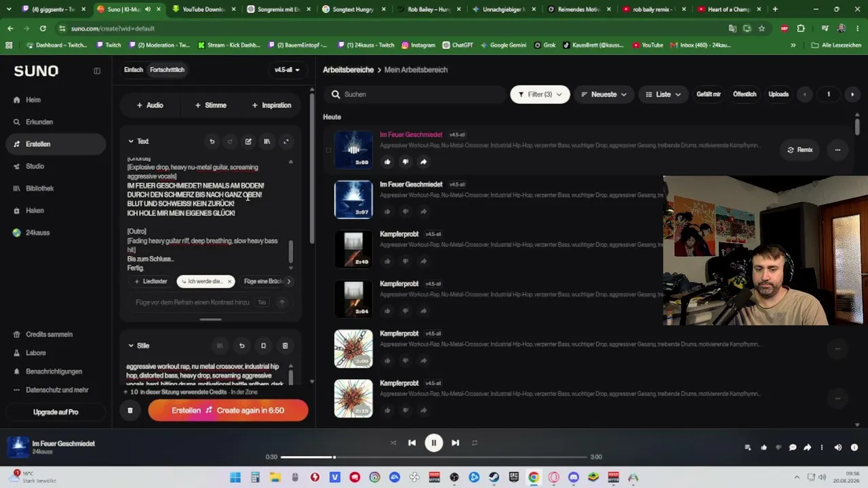This screenshot has width=868, height=488.
Task: Collapse the Text section
Action: (131, 142)
